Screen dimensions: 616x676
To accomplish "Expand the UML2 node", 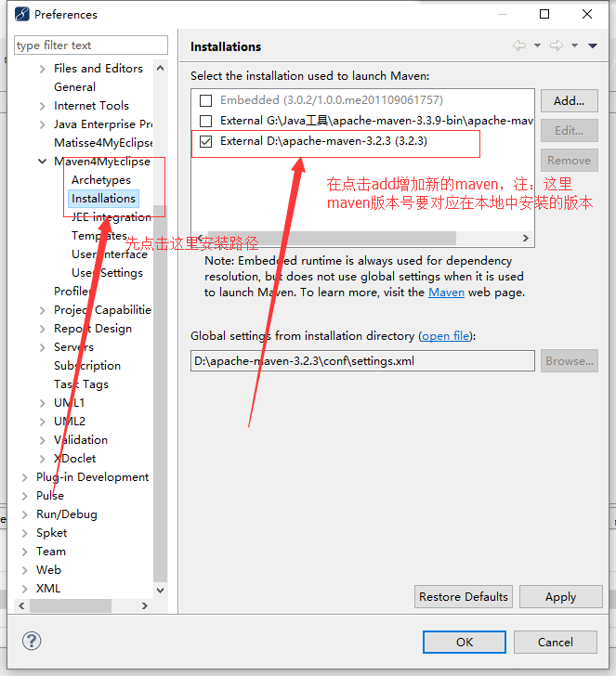I will [x=43, y=422].
